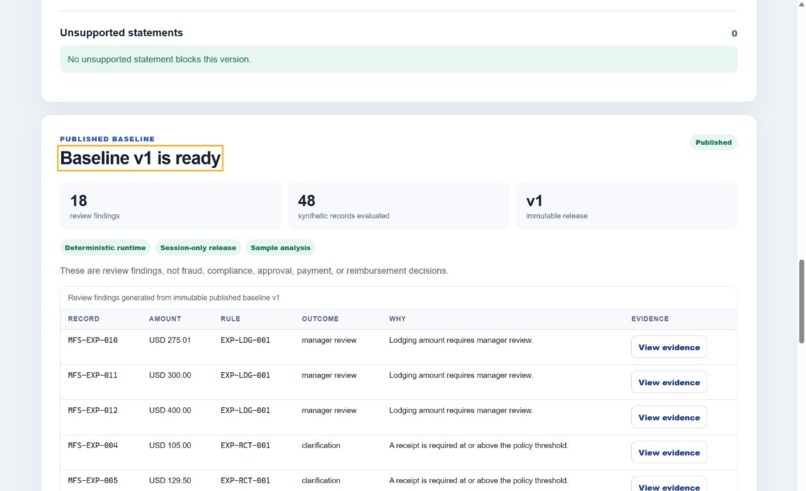Click clarification outcome for MFS-EXP-004
This screenshot has height=491, width=806.
tap(321, 445)
